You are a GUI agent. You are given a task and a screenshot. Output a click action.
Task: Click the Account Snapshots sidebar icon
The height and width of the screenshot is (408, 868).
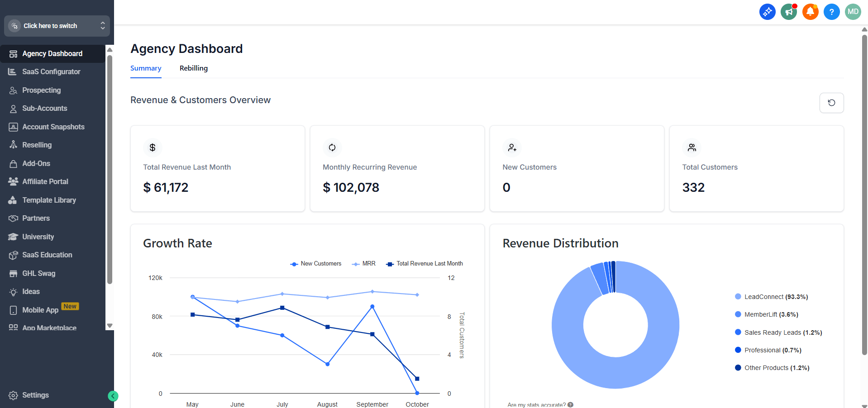[13, 127]
